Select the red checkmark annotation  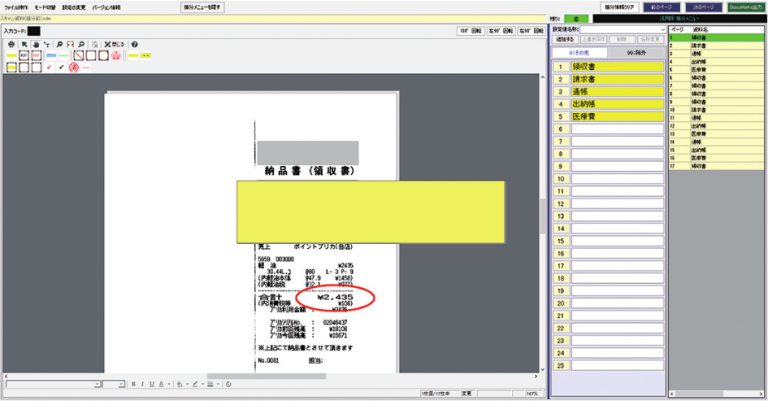pos(49,68)
